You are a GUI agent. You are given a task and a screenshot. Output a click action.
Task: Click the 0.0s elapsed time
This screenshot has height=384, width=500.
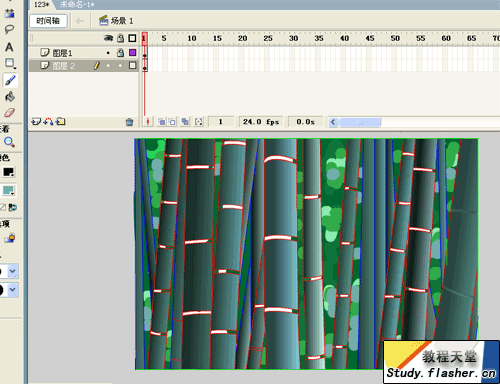[x=305, y=122]
